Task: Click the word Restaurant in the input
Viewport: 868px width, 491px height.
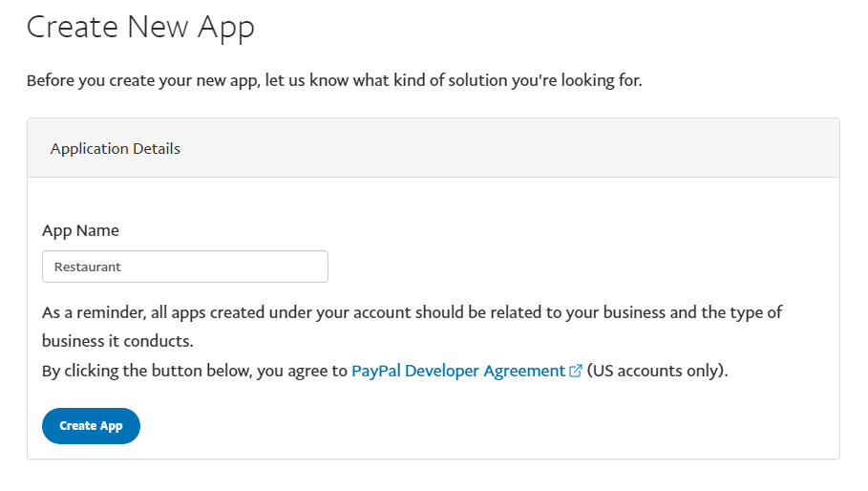Action: [88, 267]
